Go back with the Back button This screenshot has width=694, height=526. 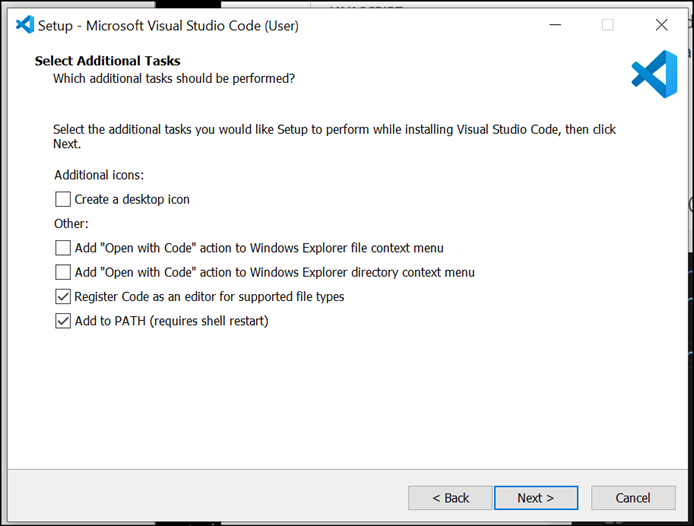(x=450, y=498)
